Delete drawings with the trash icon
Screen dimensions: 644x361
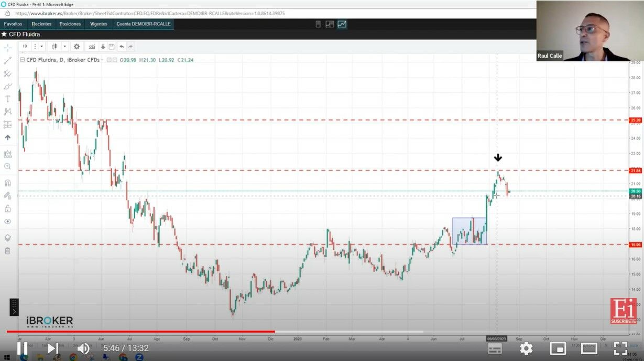pyautogui.click(x=7, y=250)
